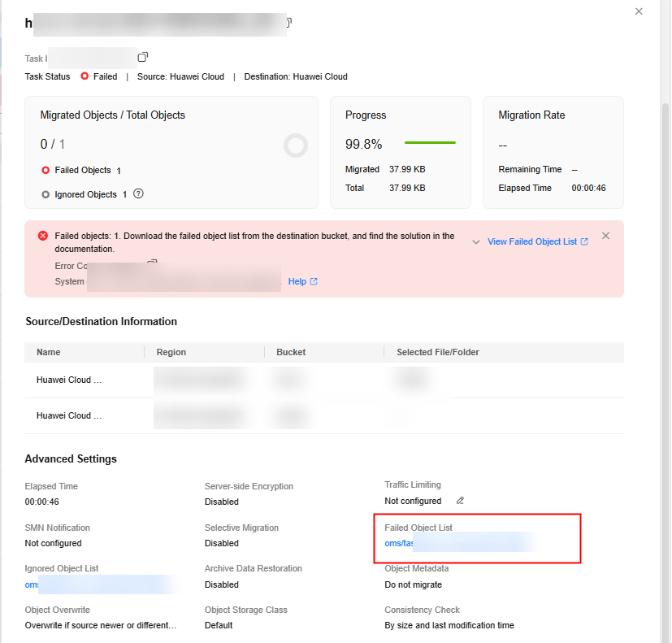Click the red error icon in the alert
The width and height of the screenshot is (672, 643).
click(43, 236)
